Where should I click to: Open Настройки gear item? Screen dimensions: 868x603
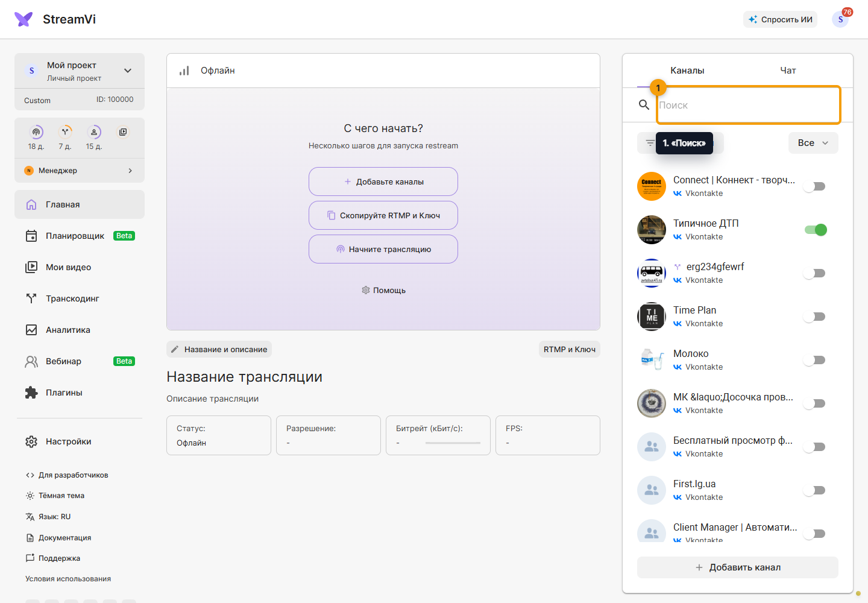pyautogui.click(x=80, y=441)
